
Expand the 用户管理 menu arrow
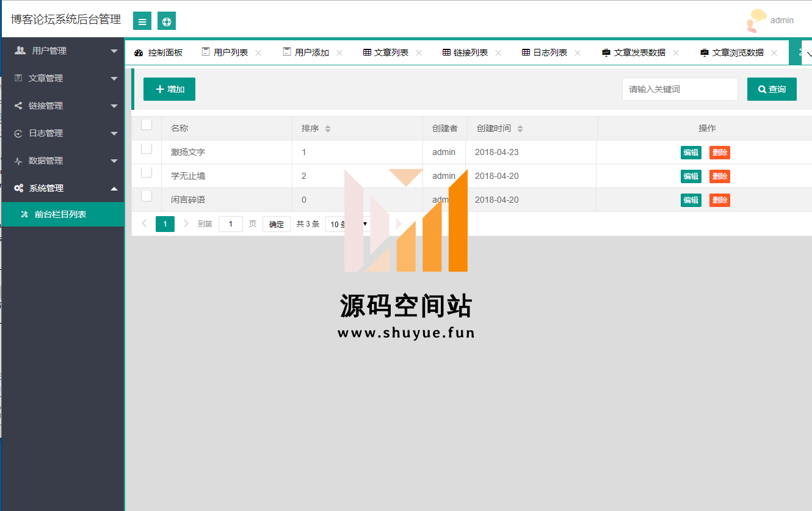tap(114, 51)
